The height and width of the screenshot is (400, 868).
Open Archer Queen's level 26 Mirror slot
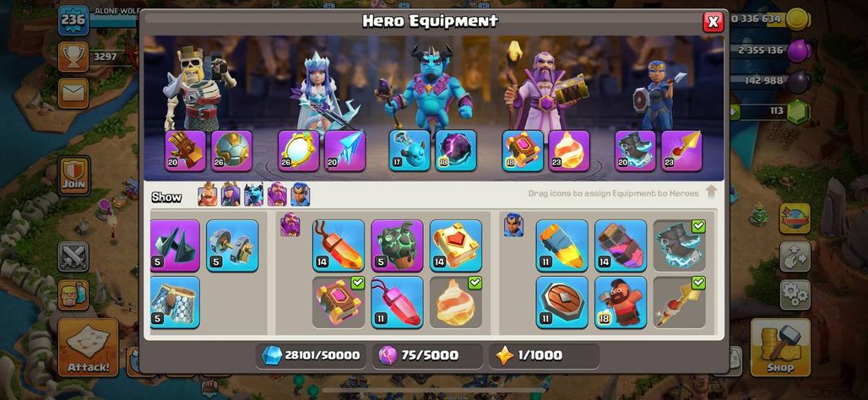tap(298, 150)
